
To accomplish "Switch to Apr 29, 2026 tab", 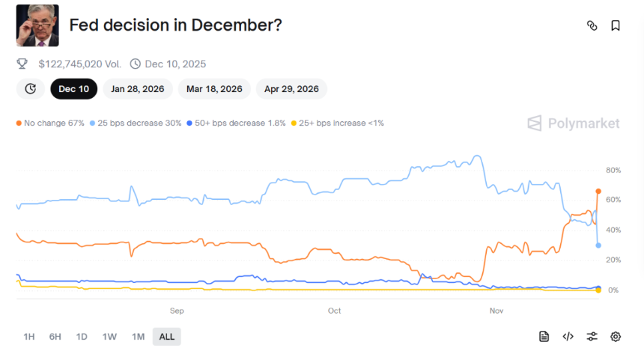I will [x=291, y=89].
